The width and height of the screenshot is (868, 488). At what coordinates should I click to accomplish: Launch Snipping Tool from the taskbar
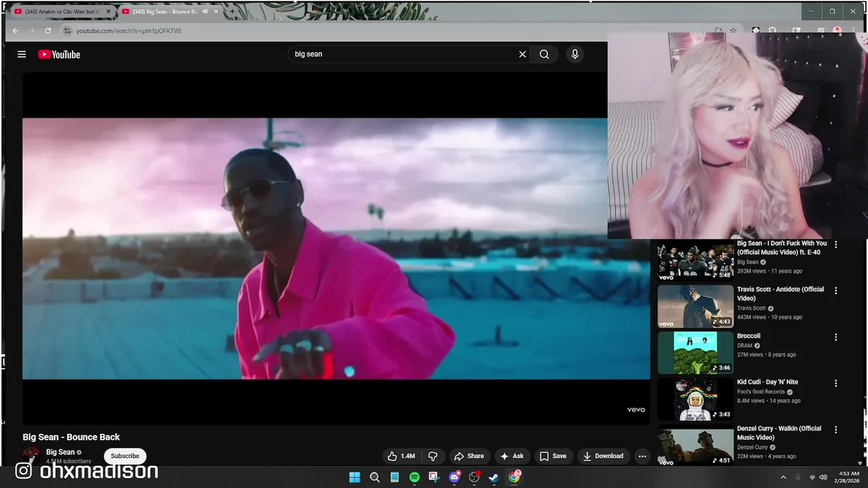pos(434,477)
